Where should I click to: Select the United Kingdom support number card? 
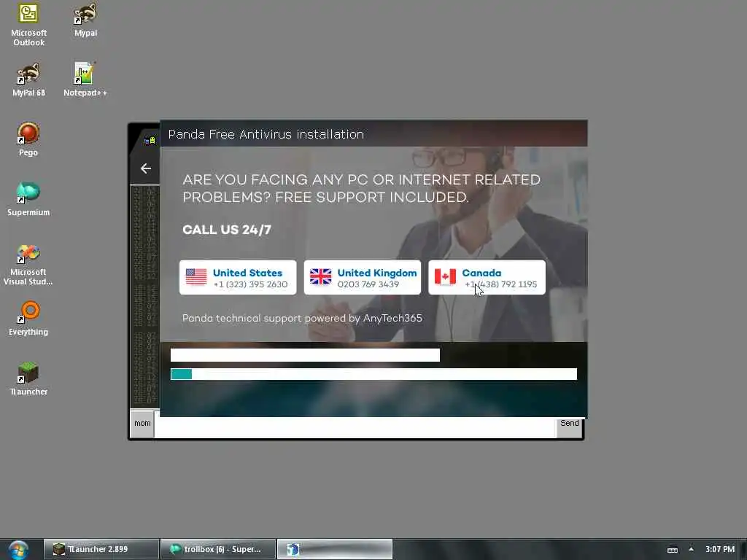pos(362,278)
